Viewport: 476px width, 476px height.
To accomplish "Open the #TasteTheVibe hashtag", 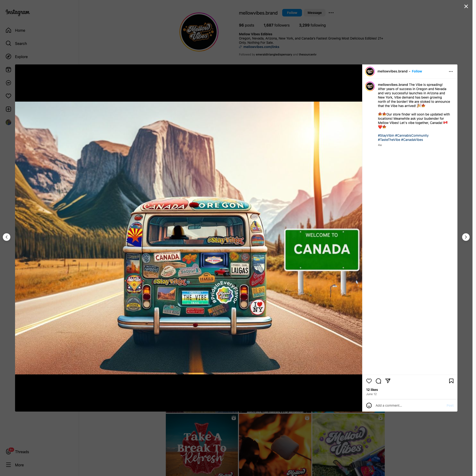I will [389, 140].
